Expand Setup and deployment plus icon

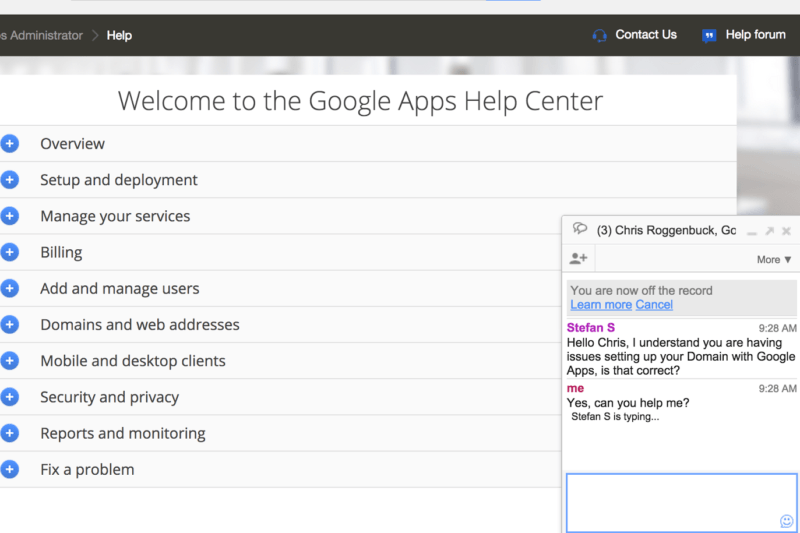(x=9, y=180)
